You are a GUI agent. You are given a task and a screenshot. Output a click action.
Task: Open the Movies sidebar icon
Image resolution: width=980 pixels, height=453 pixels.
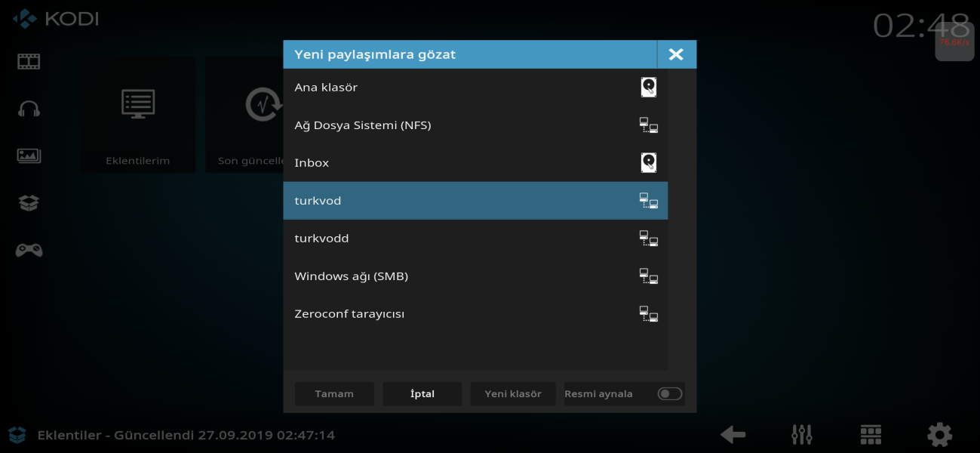tap(29, 61)
